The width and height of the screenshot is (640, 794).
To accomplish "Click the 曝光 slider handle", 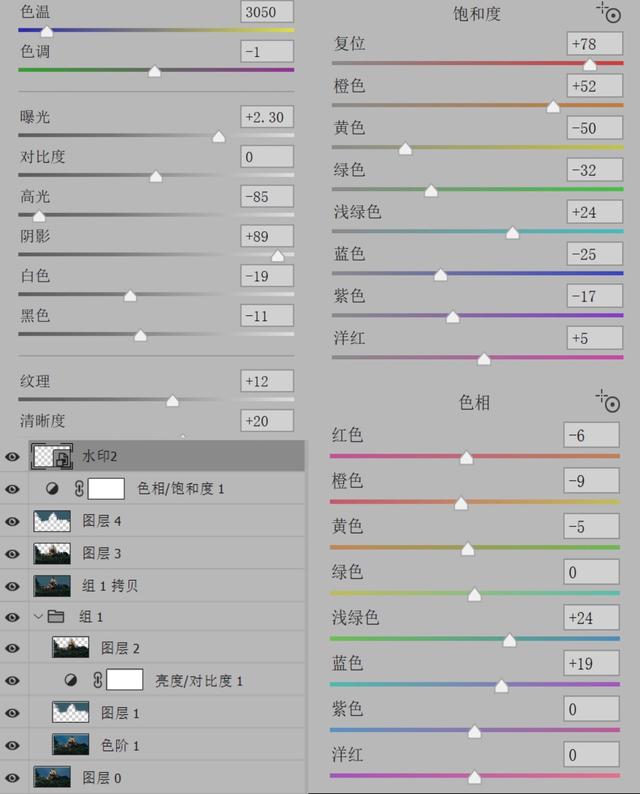I will pos(218,137).
